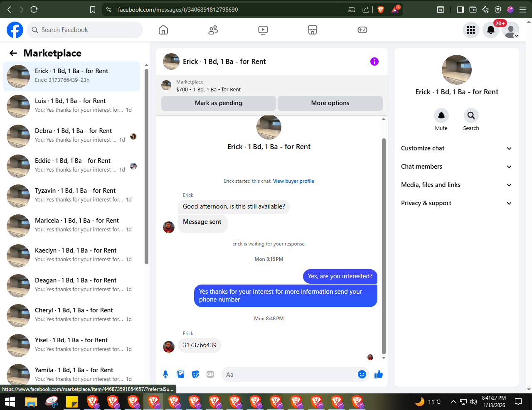Image resolution: width=532 pixels, height=410 pixels.
Task: Send a thumbs-up like
Action: [x=378, y=375]
